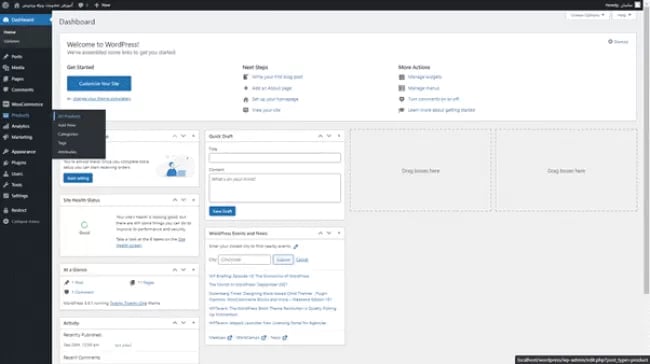The width and height of the screenshot is (650, 364).
Task: Click the edit location pencil icon in Events
Action: click(296, 246)
